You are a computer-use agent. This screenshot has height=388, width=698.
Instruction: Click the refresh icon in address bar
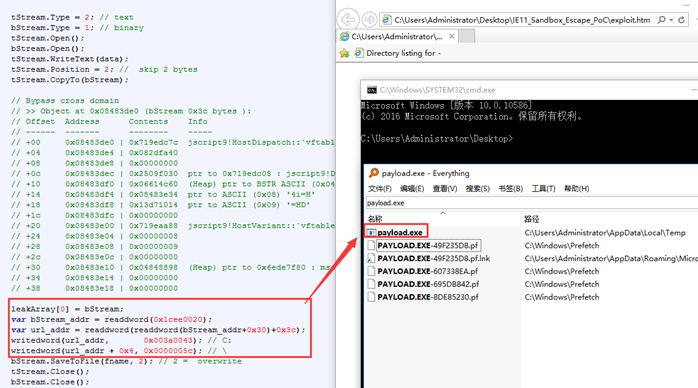(x=681, y=20)
